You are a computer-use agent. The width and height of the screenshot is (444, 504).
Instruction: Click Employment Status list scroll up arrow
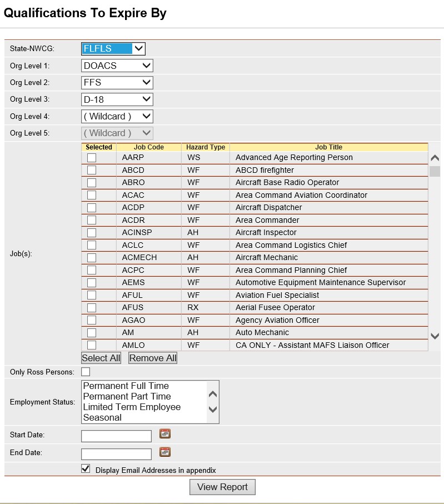click(213, 394)
